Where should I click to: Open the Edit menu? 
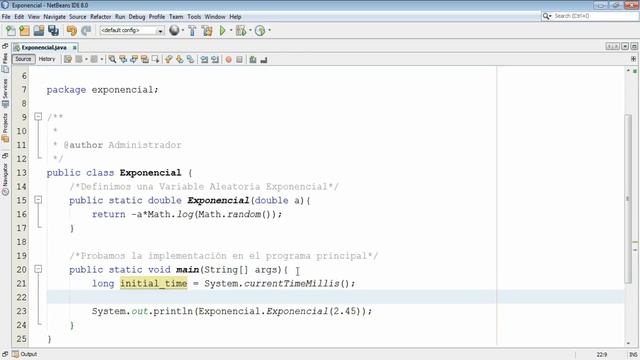(19, 17)
